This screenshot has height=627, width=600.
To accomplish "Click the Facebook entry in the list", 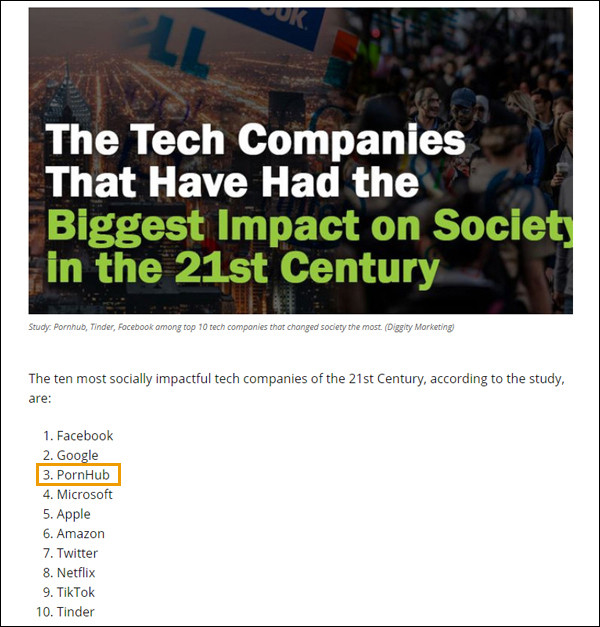I will tap(84, 436).
